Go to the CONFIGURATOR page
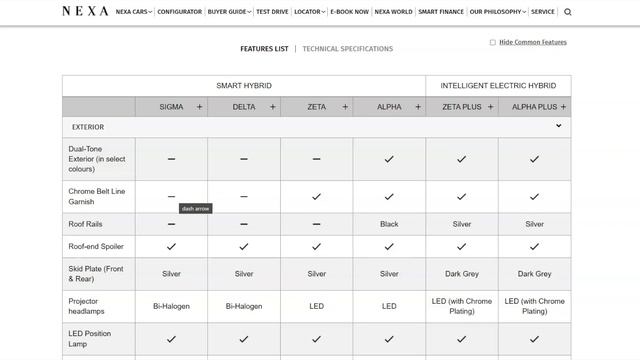The image size is (640, 360). coord(180,12)
